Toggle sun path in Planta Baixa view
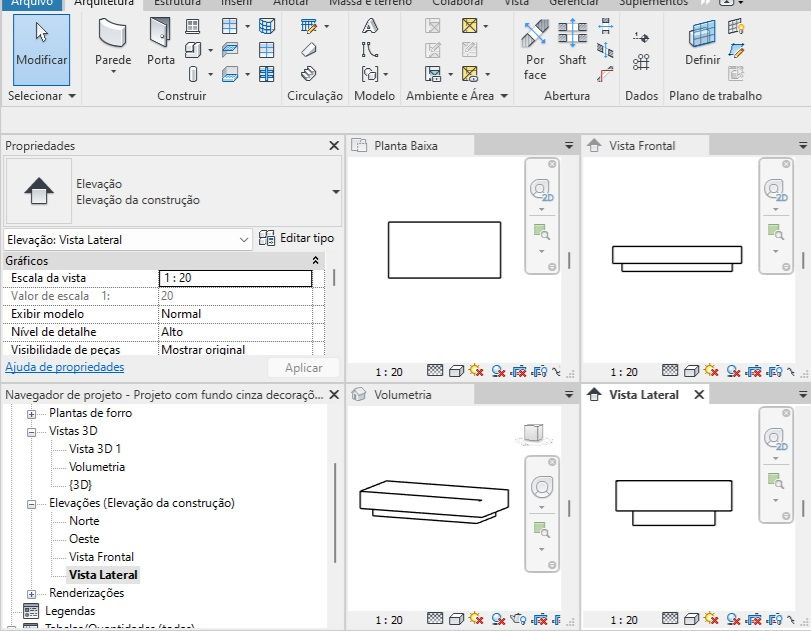811x631 pixels. (476, 370)
